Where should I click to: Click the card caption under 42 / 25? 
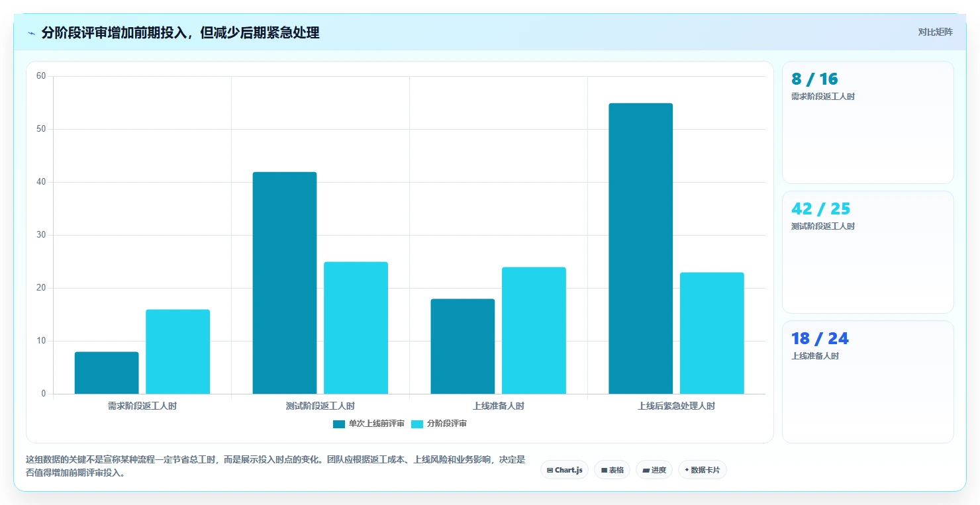click(823, 226)
